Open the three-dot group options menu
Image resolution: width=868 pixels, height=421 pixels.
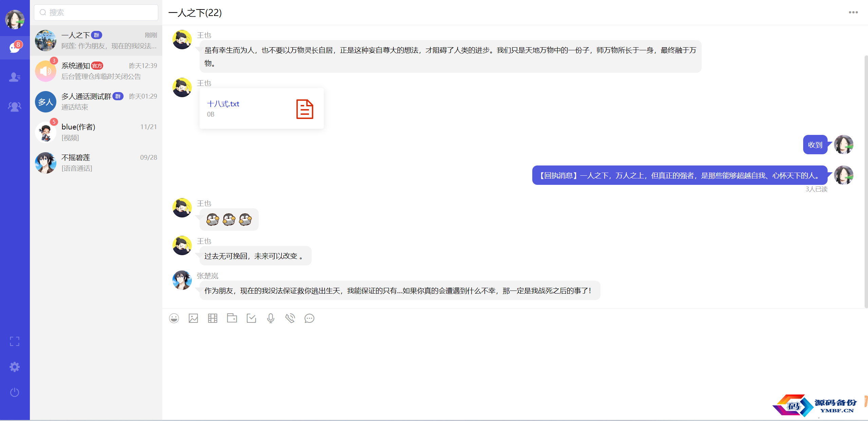tap(853, 13)
